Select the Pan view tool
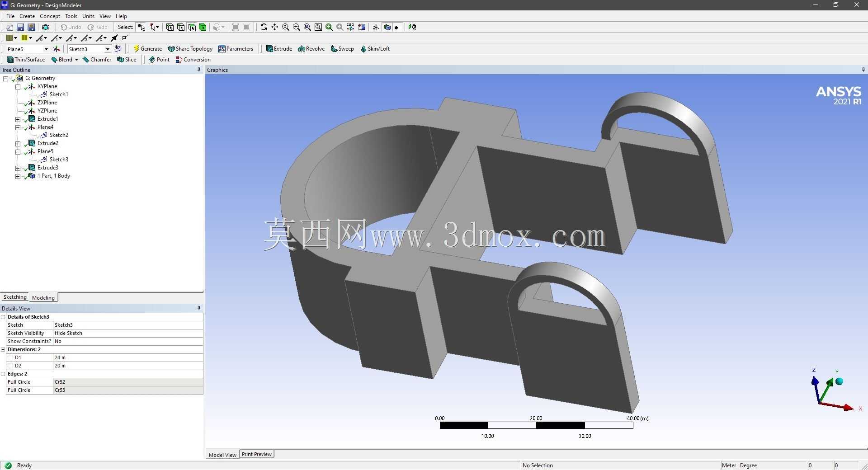The width and height of the screenshot is (868, 470). point(274,27)
